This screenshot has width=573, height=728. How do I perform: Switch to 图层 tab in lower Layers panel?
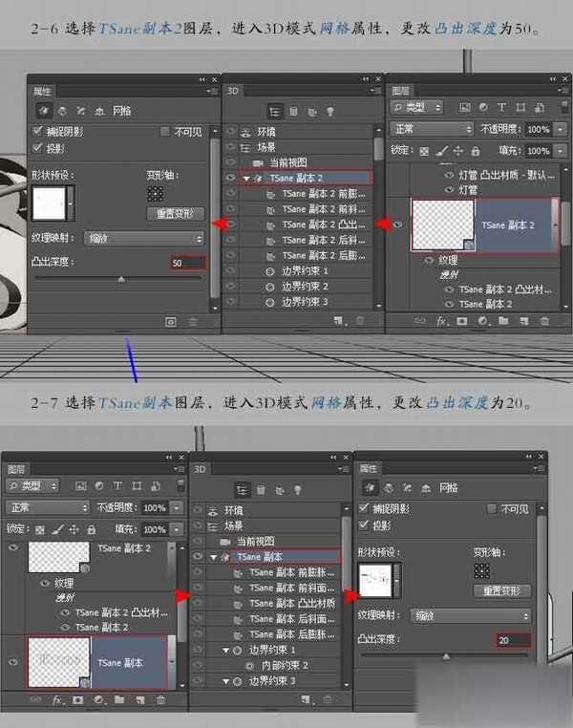(x=17, y=469)
